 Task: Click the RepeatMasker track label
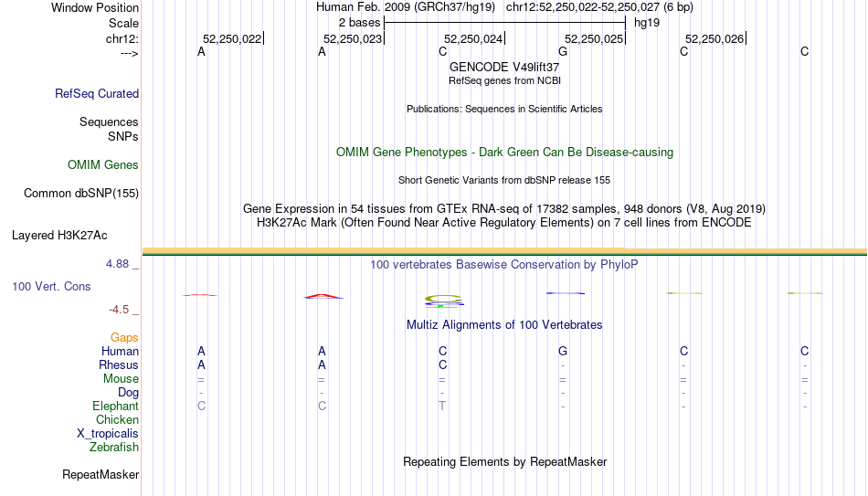(x=101, y=474)
